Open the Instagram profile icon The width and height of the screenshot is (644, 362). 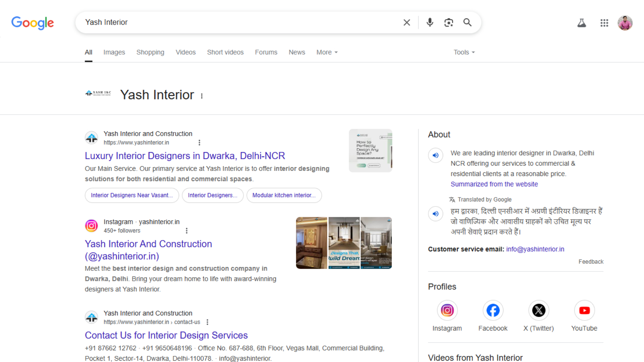447,310
